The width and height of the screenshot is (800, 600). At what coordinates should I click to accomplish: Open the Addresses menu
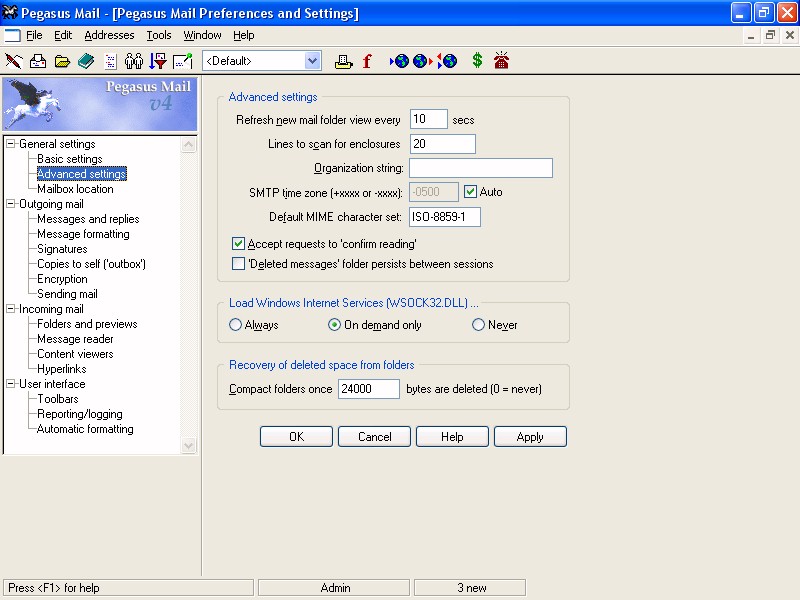[109, 35]
